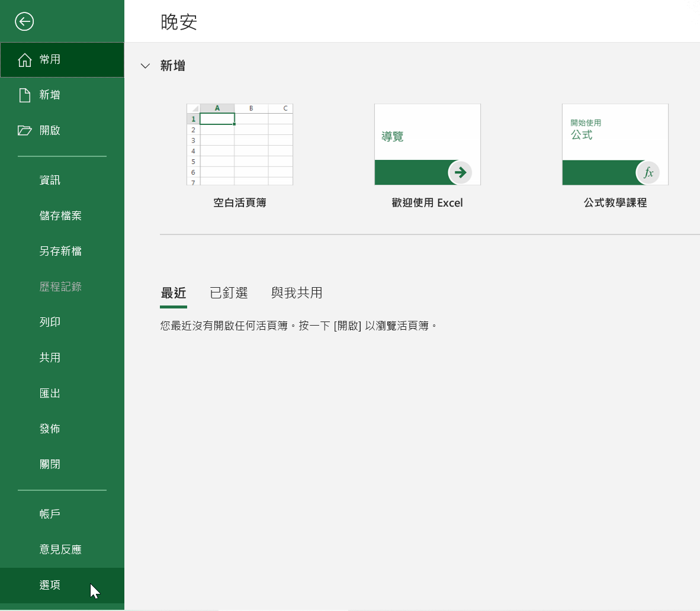
Task: Open the 共用 sidebar entry
Action: pyautogui.click(x=62, y=358)
